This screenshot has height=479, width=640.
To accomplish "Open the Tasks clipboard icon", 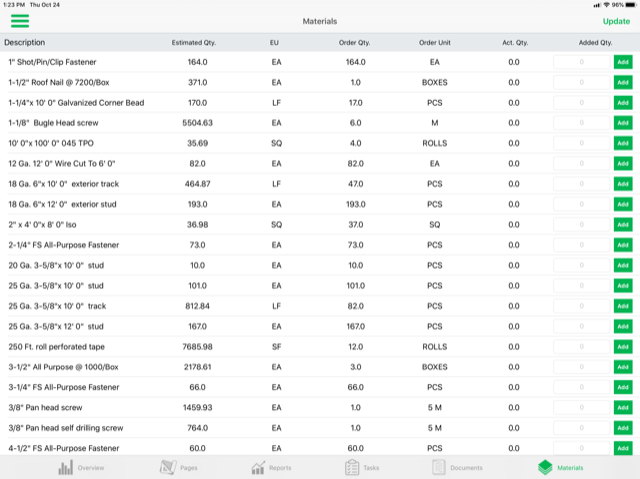I will [352, 467].
